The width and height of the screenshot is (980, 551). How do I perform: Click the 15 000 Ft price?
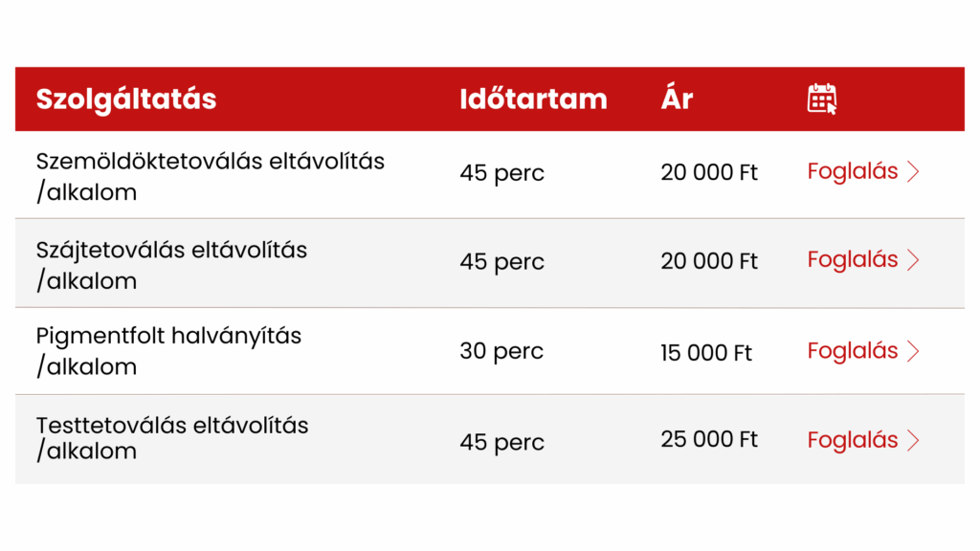[706, 353]
